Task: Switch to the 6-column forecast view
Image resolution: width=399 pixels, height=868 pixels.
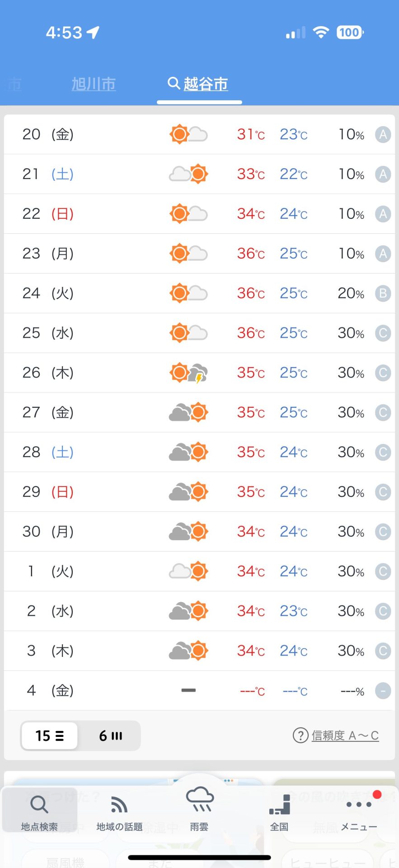Action: click(x=111, y=736)
